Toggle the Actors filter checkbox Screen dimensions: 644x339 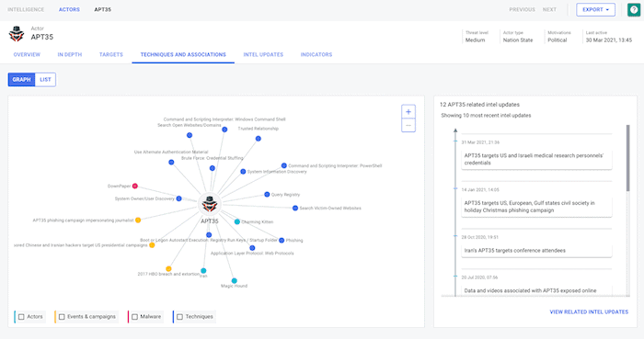[x=21, y=317]
